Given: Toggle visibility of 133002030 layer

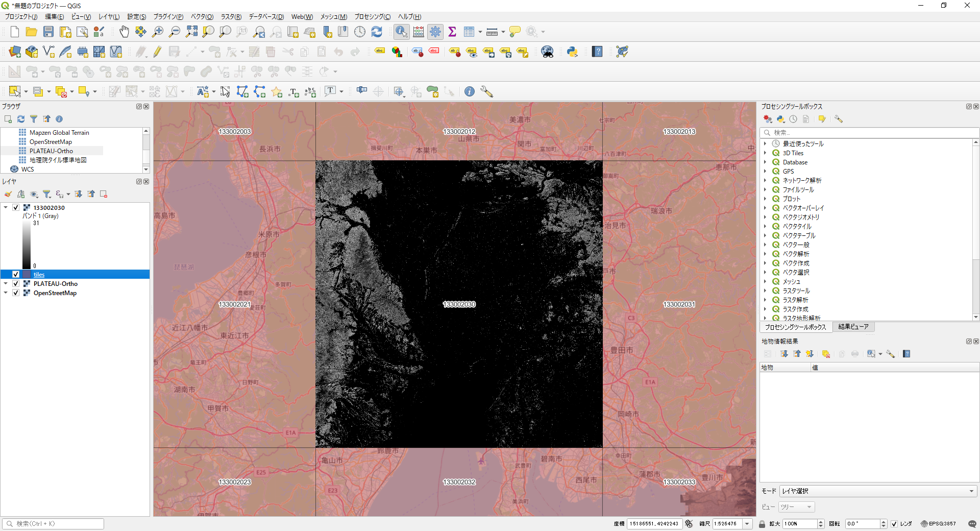Looking at the screenshot, I should click(16, 208).
